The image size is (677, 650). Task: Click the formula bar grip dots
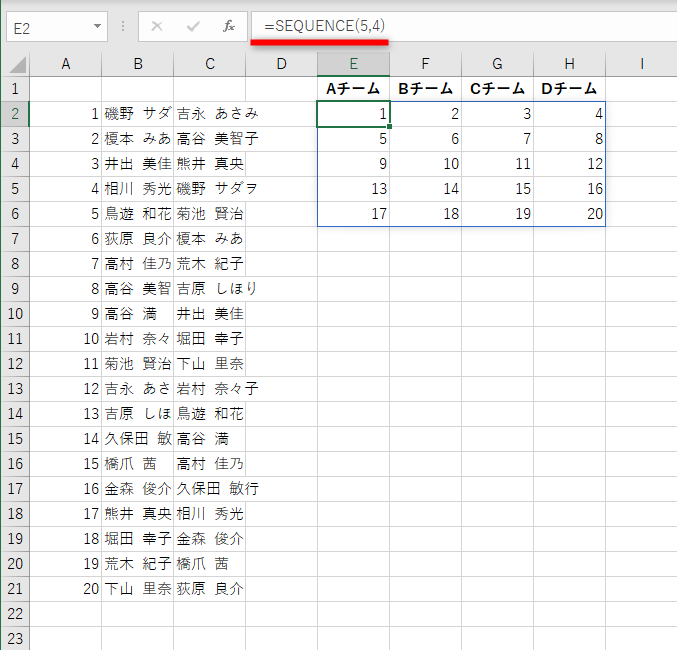click(x=123, y=26)
